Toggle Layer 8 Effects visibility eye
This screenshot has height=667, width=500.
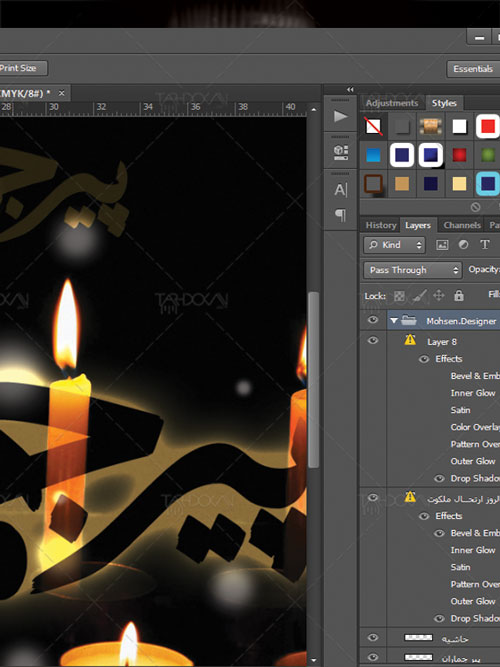(x=424, y=359)
